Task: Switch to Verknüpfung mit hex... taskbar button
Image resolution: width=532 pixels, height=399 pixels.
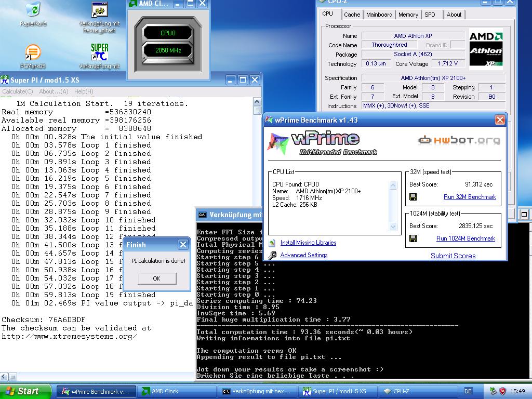Action: pyautogui.click(x=257, y=391)
